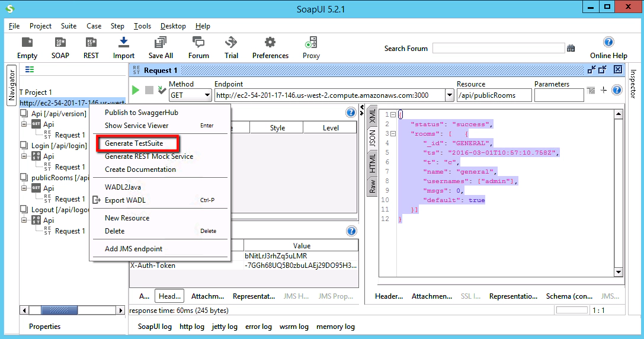The height and width of the screenshot is (339, 644).
Task: Switch to XML response view tab
Action: point(372,116)
